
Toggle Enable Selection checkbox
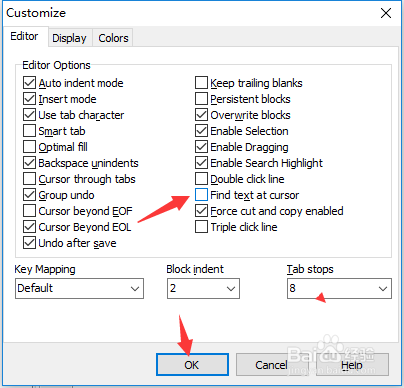pyautogui.click(x=201, y=131)
